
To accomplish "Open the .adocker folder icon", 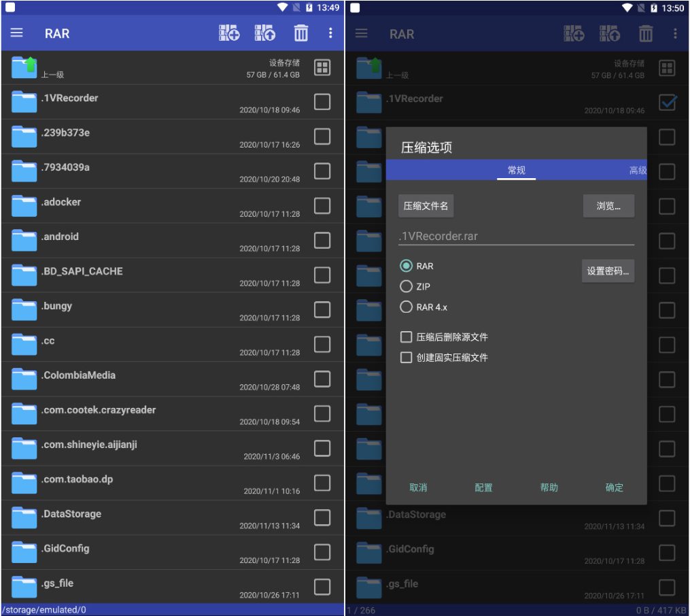I will click(24, 206).
